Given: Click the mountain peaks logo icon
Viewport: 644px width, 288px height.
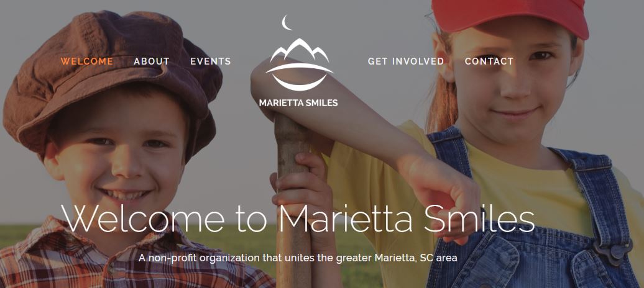Looking at the screenshot, I should pos(300,50).
